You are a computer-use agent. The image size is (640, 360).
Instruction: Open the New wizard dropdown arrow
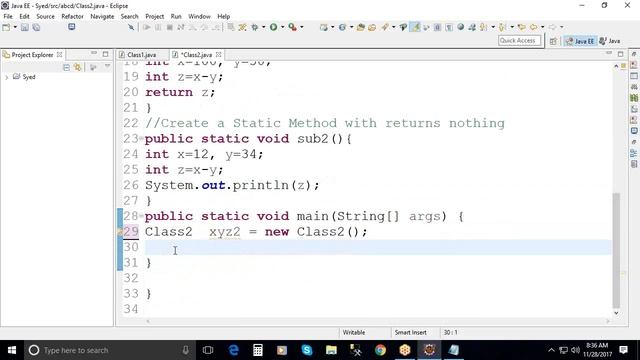coord(15,27)
